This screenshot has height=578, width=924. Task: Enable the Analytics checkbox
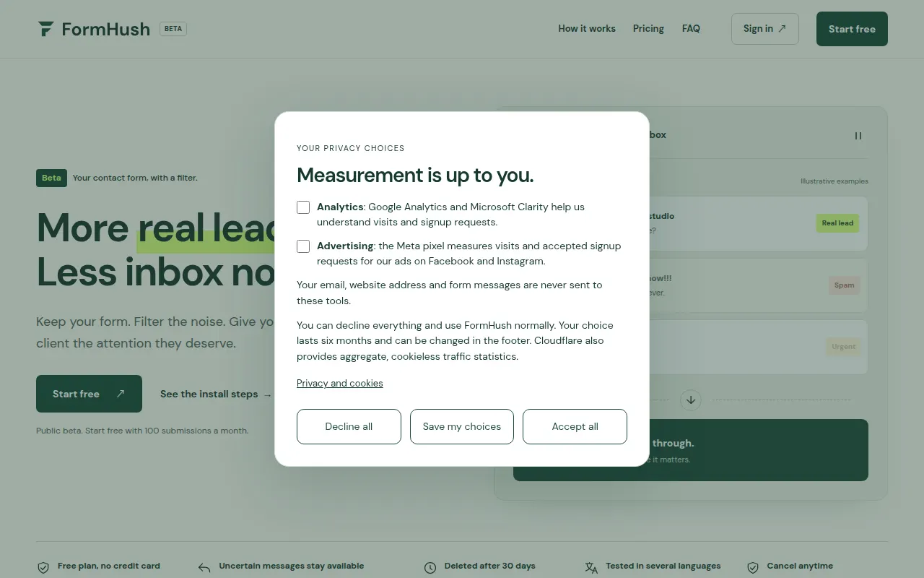303,207
